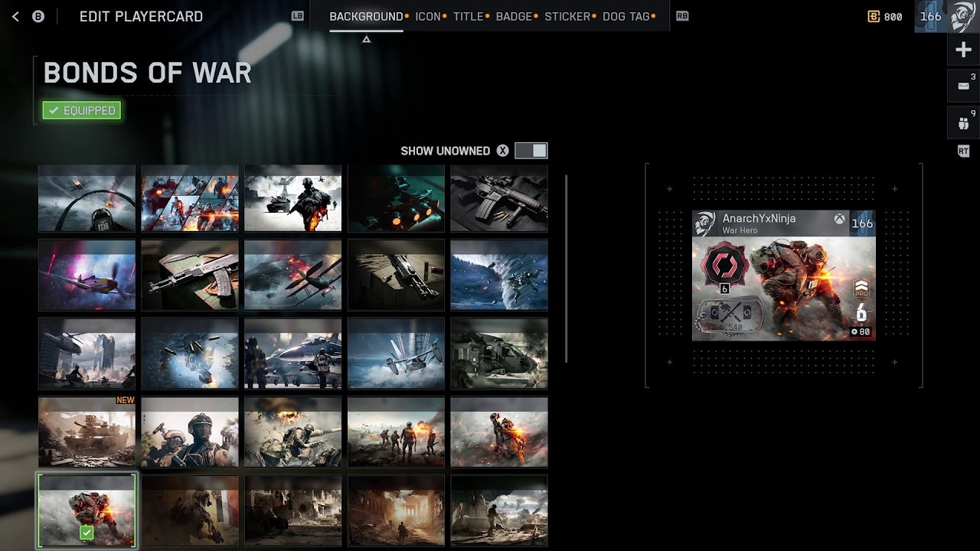Select the jet cockpit background thumbnail
Screen dimensions: 980x551
click(x=87, y=198)
